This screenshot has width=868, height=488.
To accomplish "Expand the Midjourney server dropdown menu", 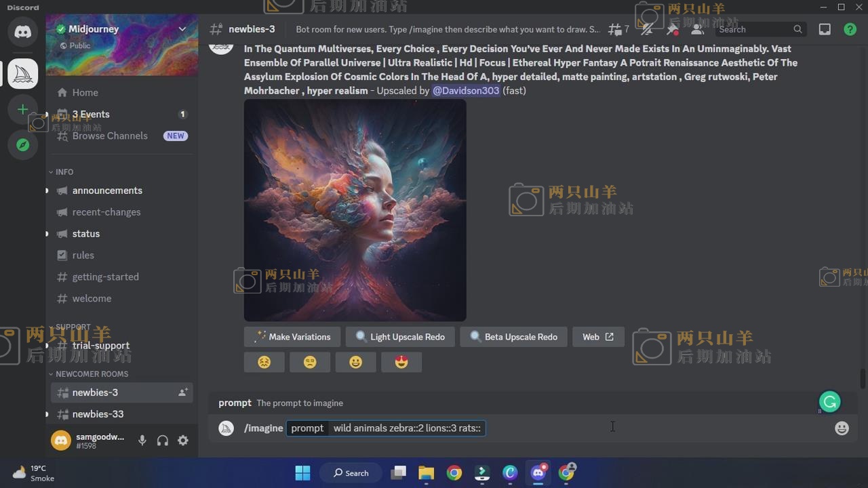I will tap(182, 29).
